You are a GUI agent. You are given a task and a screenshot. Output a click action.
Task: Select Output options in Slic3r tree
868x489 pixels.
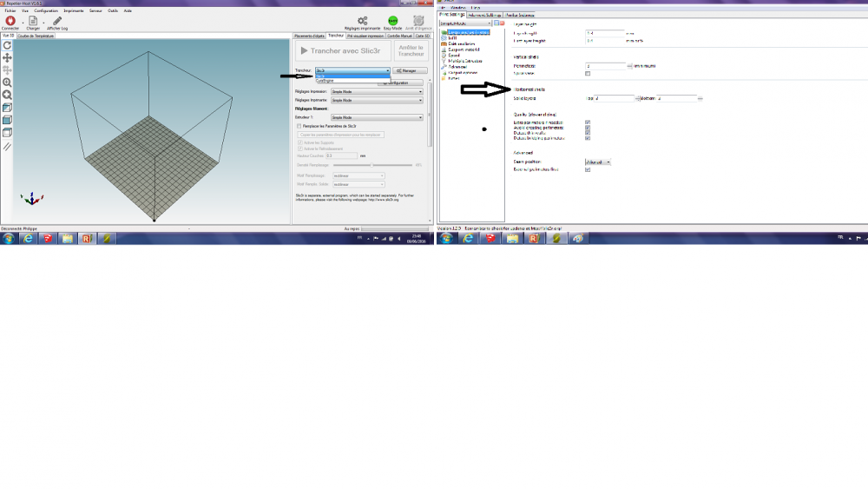point(463,73)
